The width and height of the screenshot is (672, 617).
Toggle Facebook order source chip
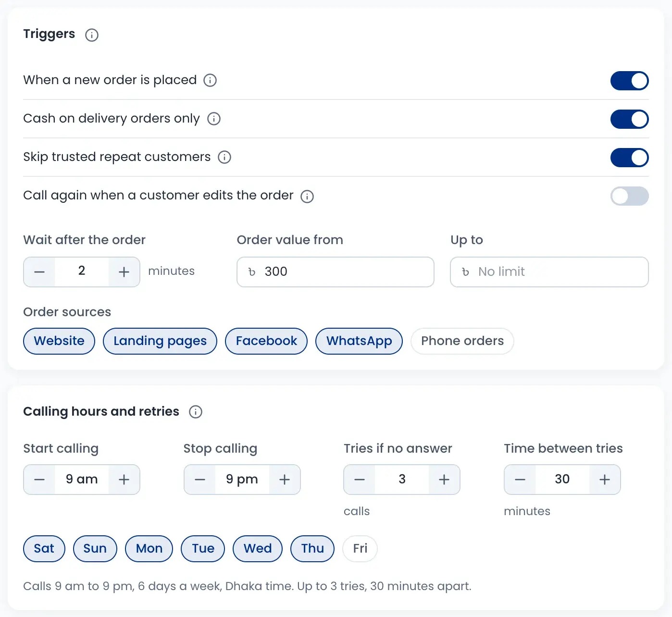[x=266, y=341]
